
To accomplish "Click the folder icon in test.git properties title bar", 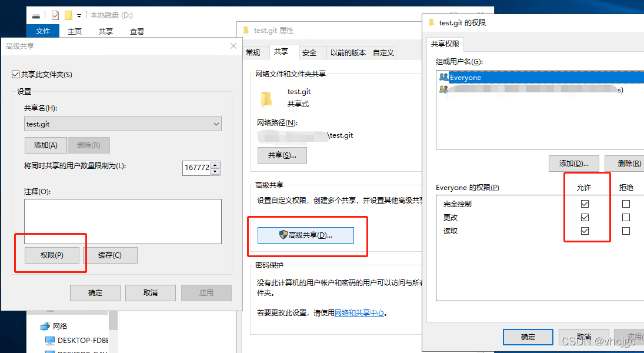I will point(246,30).
